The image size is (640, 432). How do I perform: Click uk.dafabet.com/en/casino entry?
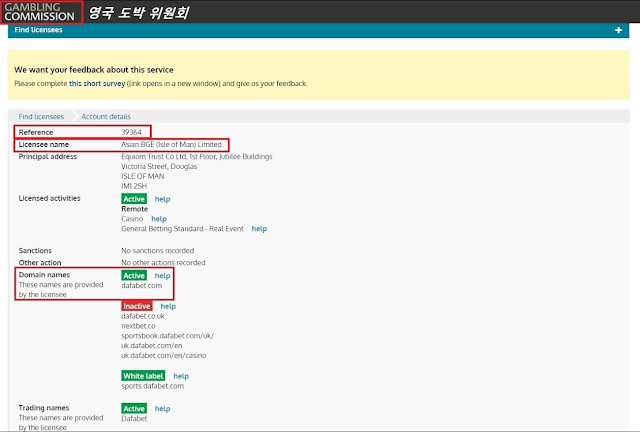[164, 356]
